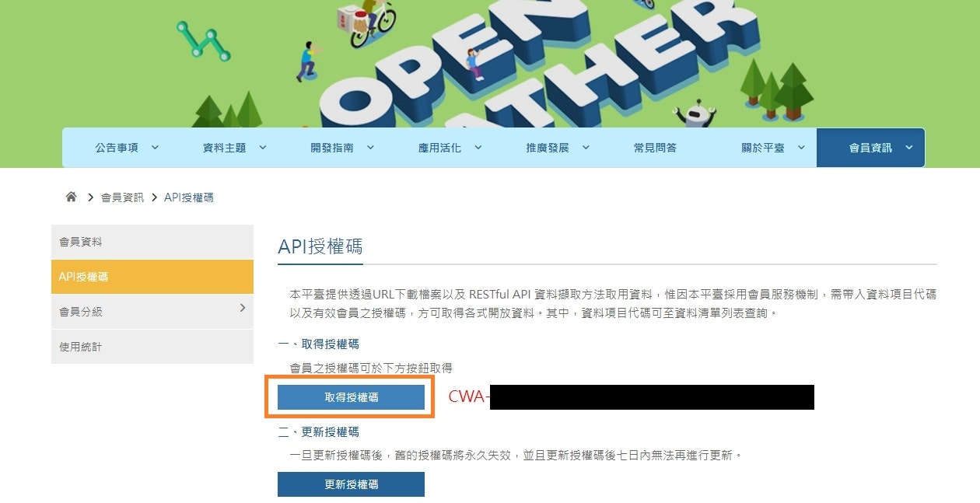This screenshot has width=980, height=503.
Task: Open the 推廣發展 menu
Action: 558,148
